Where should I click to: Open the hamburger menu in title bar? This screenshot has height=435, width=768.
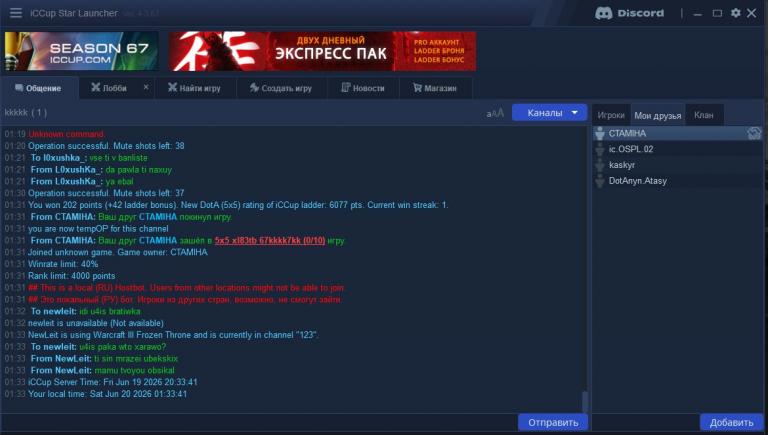[x=16, y=13]
